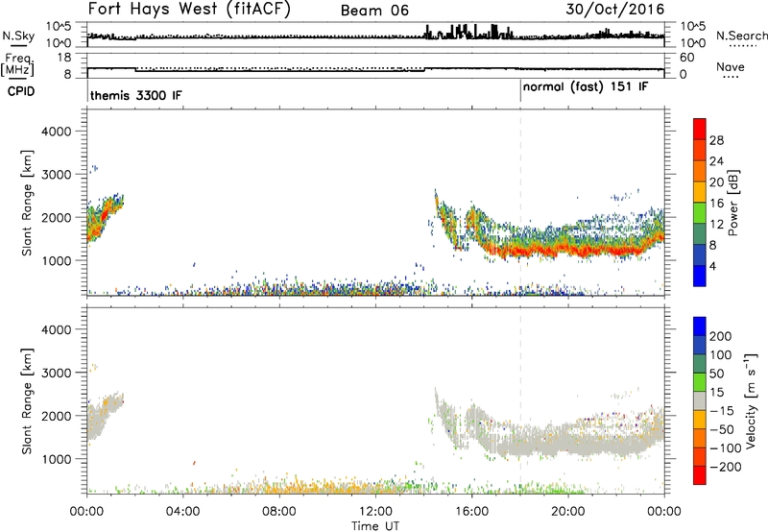The width and height of the screenshot is (768, 532).
Task: Click the '04:00' time tick label
Action: tap(183, 512)
